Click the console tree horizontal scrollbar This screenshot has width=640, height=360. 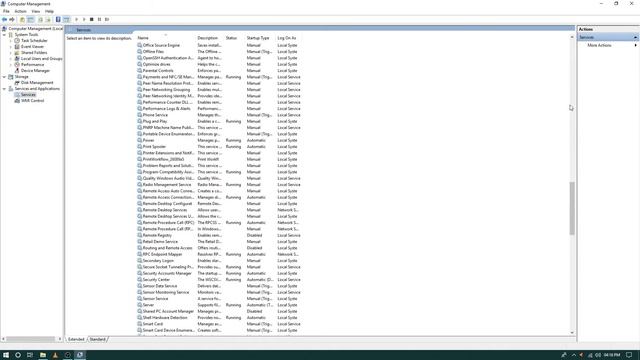pyautogui.click(x=31, y=339)
